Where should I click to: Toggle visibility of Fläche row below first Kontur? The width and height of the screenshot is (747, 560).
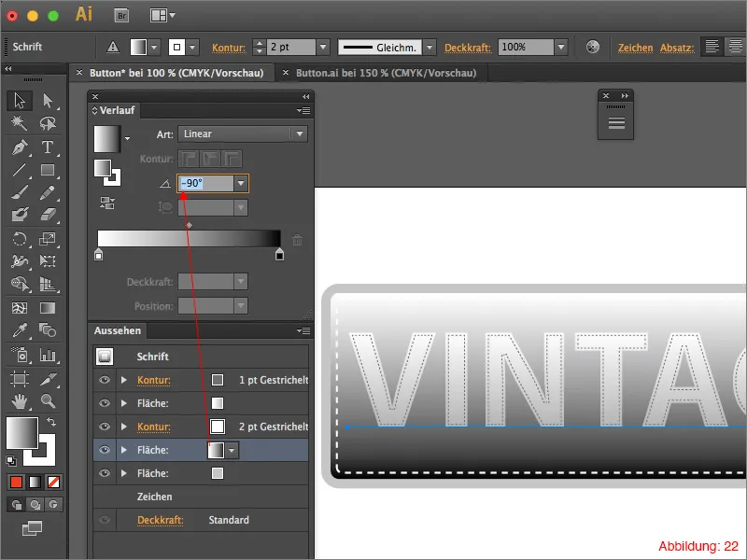pos(105,403)
